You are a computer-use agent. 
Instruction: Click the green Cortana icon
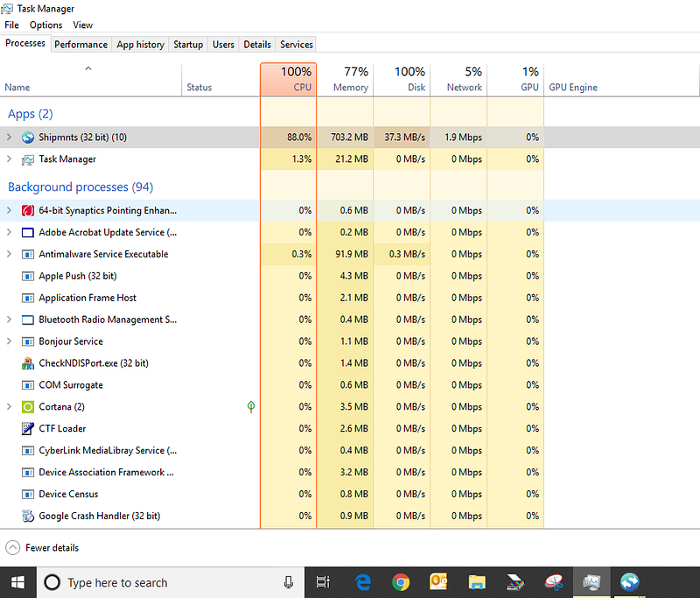(28, 407)
